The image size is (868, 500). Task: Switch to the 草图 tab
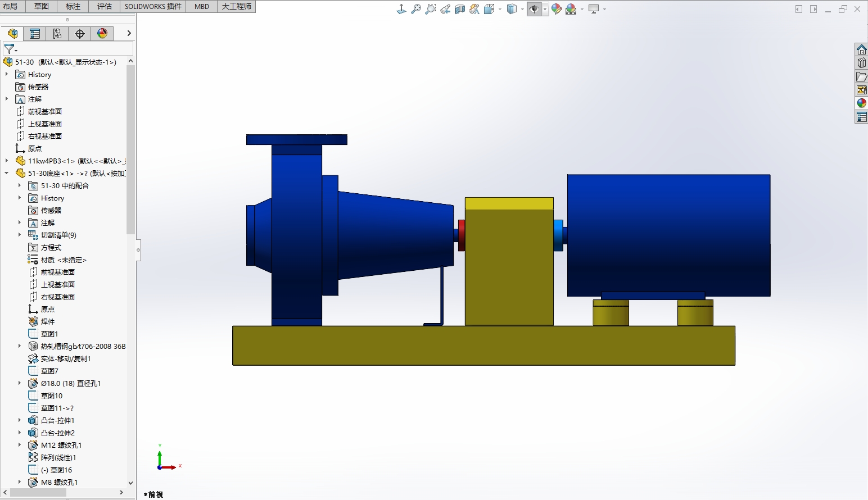click(x=42, y=6)
